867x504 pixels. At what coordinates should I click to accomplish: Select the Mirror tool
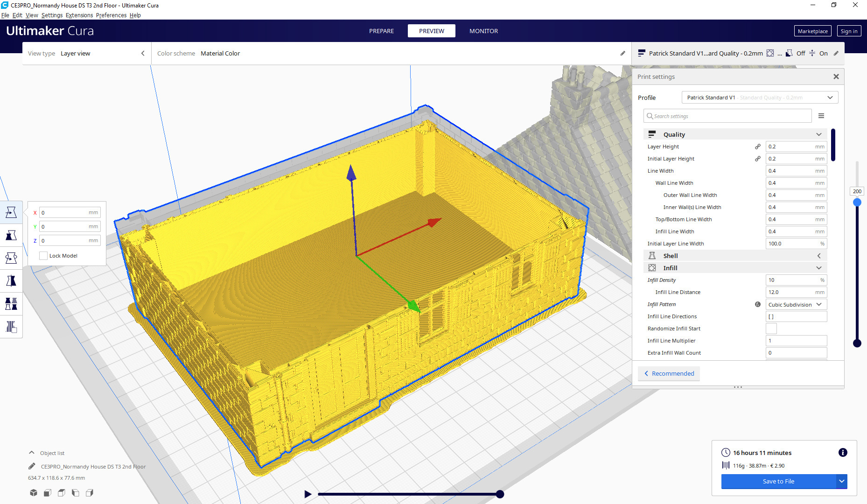(11, 281)
